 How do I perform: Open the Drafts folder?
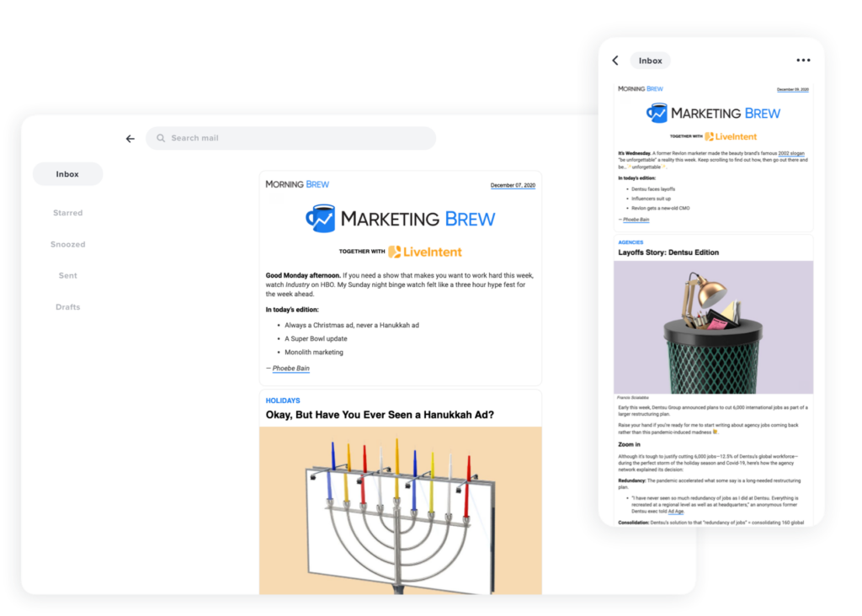point(67,306)
